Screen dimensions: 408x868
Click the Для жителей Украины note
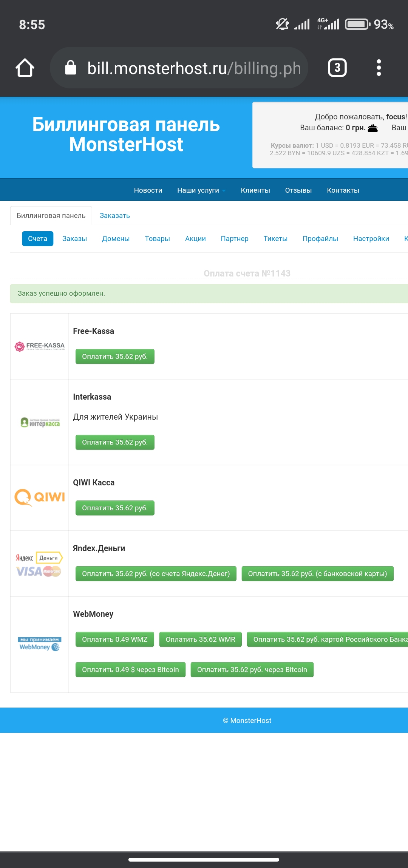[x=115, y=417]
